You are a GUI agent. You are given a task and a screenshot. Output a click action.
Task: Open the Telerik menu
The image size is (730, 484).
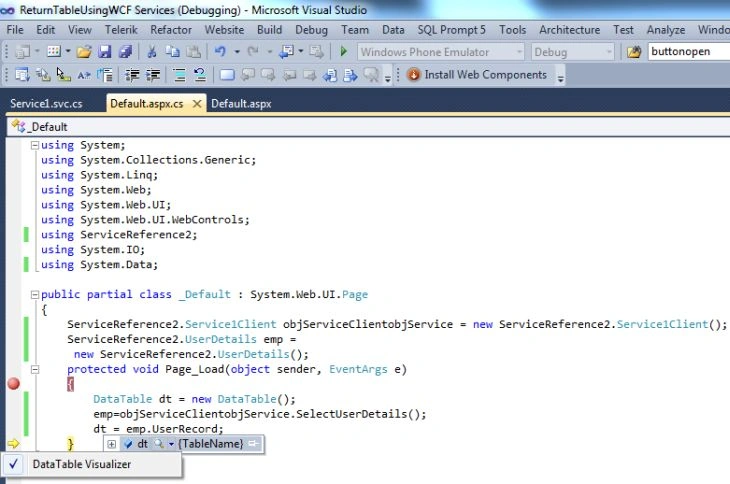[x=121, y=30]
